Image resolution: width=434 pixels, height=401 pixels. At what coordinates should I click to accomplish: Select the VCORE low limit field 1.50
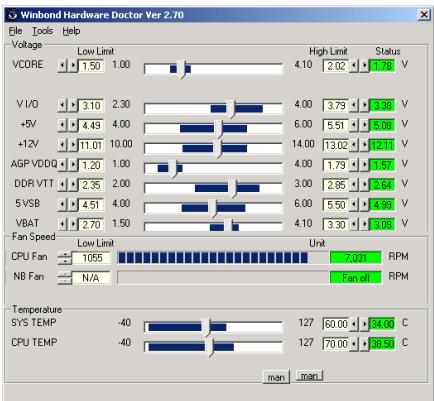point(91,66)
